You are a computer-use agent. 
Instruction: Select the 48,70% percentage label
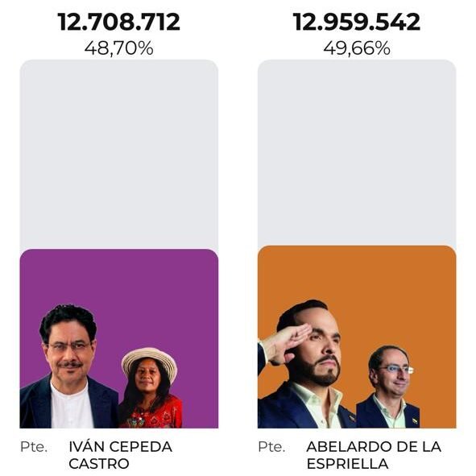[118, 48]
